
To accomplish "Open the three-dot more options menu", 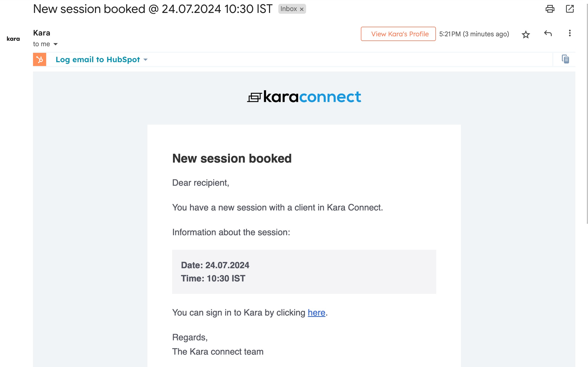I will 570,33.
